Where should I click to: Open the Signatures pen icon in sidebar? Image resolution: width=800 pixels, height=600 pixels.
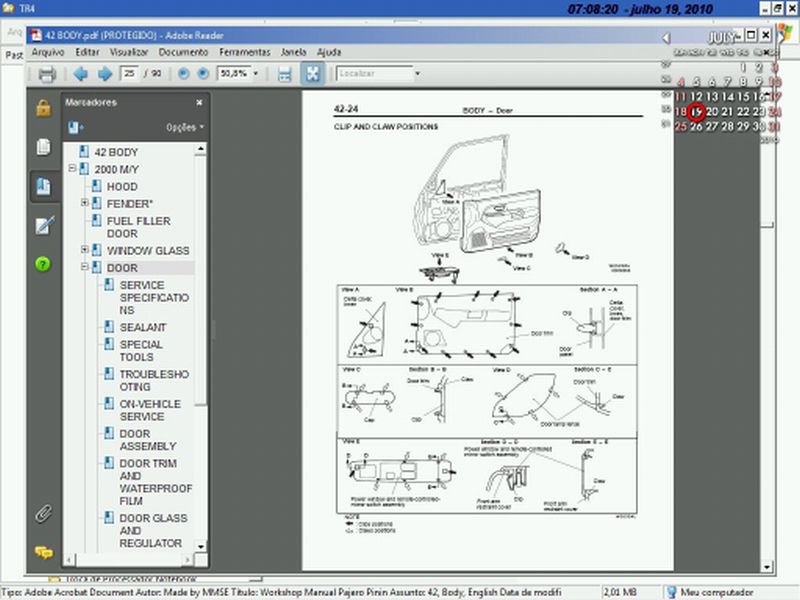(44, 225)
